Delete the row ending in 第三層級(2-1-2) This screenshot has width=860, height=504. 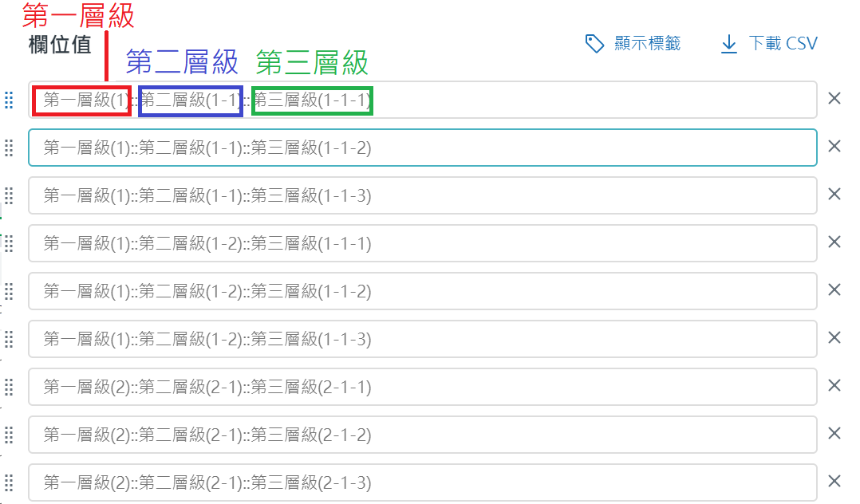tap(834, 434)
